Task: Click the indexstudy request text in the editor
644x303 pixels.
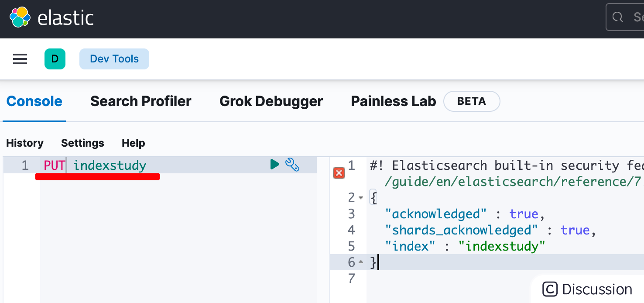Action: pyautogui.click(x=110, y=165)
